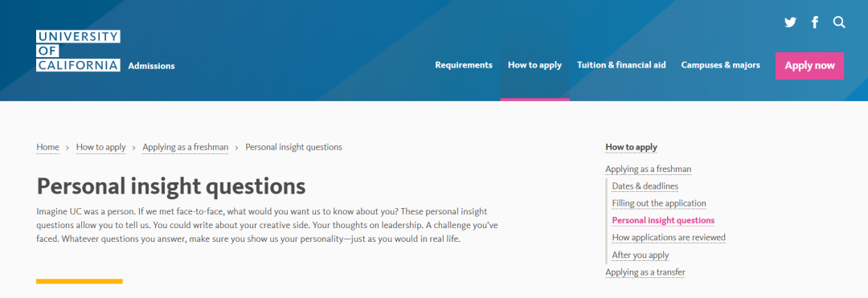
Task: Open After you apply sidebar link
Action: (640, 255)
